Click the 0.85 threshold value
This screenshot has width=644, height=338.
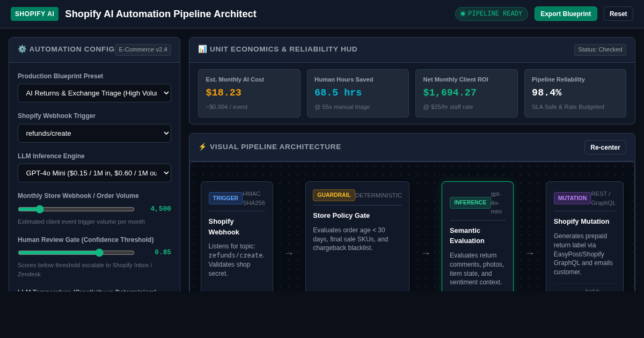pos(163,253)
